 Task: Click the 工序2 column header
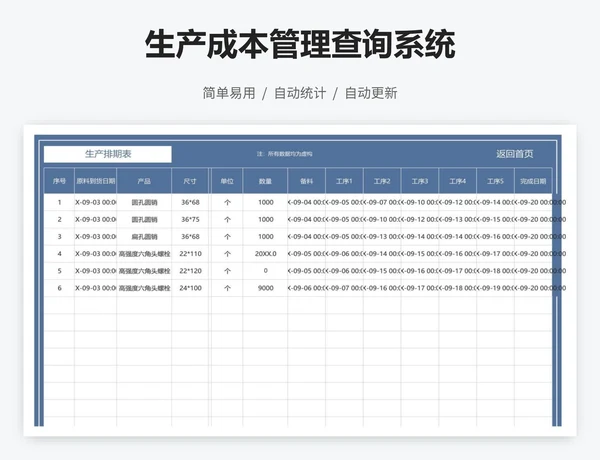click(382, 181)
